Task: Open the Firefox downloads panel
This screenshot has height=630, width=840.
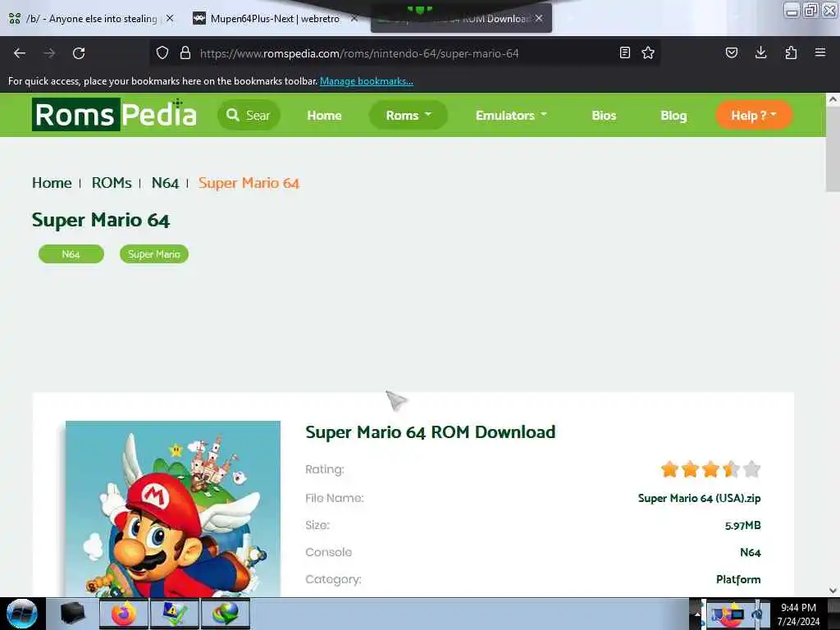Action: coord(760,52)
